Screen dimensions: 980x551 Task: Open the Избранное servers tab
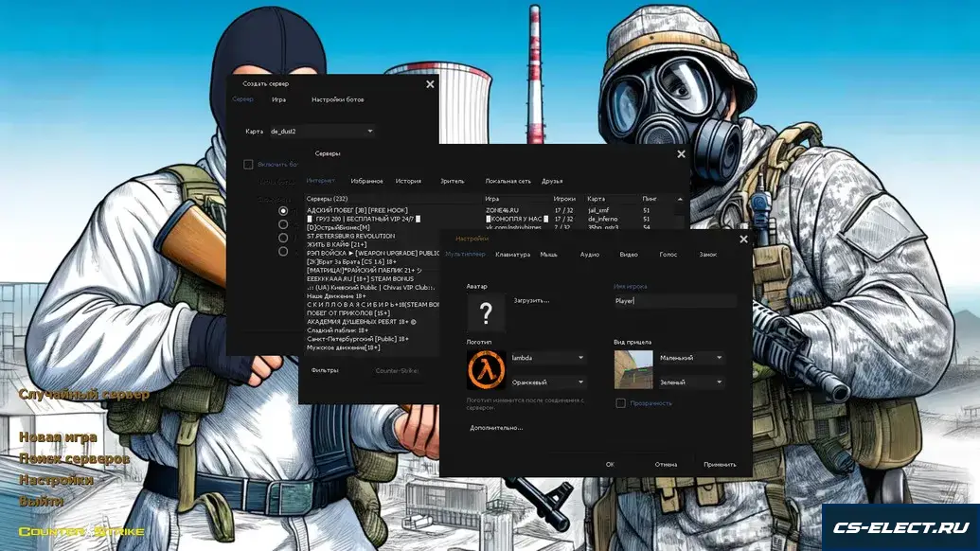[x=366, y=181]
